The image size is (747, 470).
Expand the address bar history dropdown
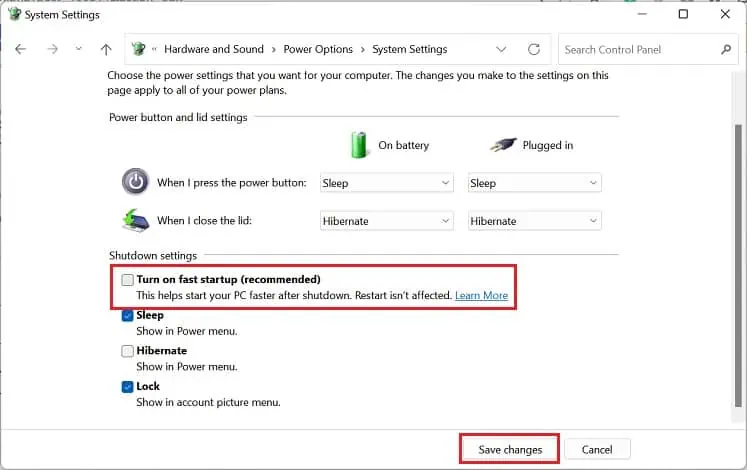coord(501,49)
